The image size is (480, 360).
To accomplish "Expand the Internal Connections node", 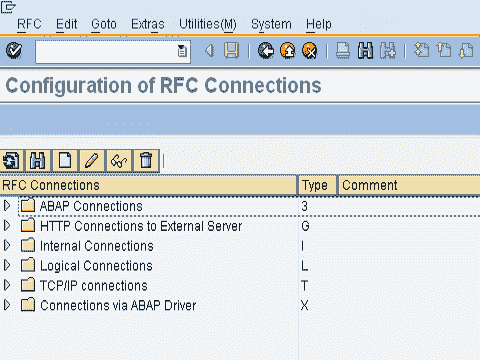I will point(7,246).
